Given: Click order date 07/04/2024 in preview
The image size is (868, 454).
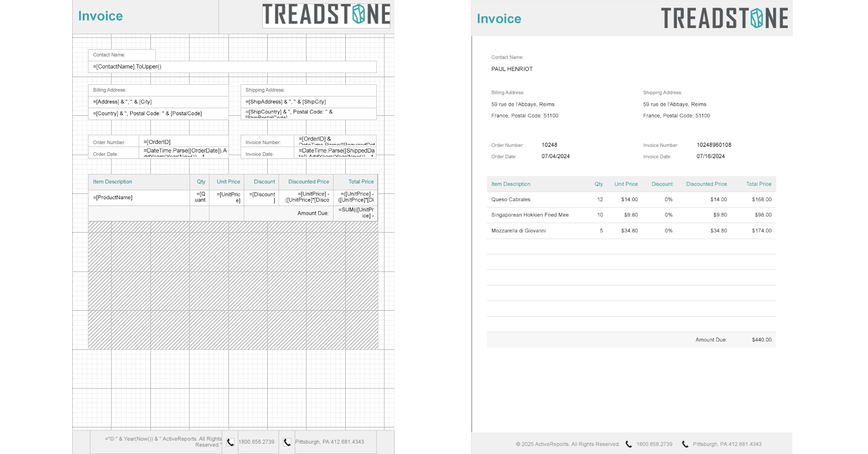Looking at the screenshot, I should pos(556,156).
